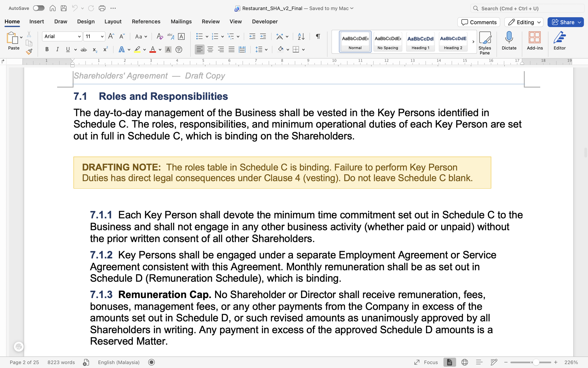Start Dictate with the microphone
Viewport: 588px width, 368px height.
509,41
